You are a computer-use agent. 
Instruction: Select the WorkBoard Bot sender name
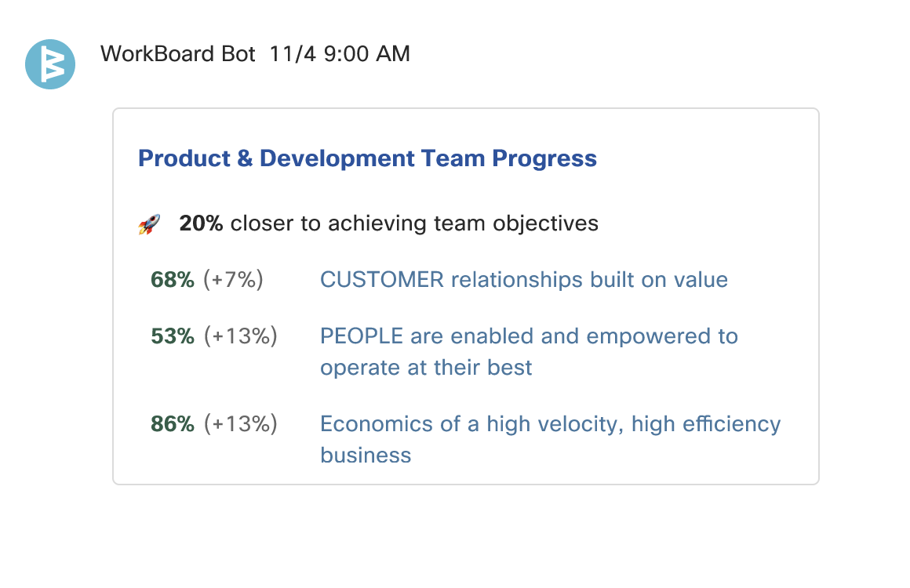(177, 54)
